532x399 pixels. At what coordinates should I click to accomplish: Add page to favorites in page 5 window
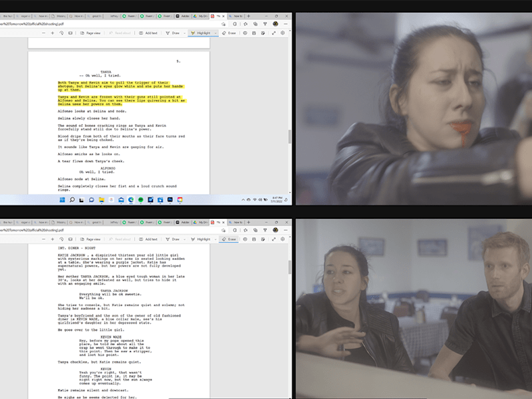tap(223, 24)
